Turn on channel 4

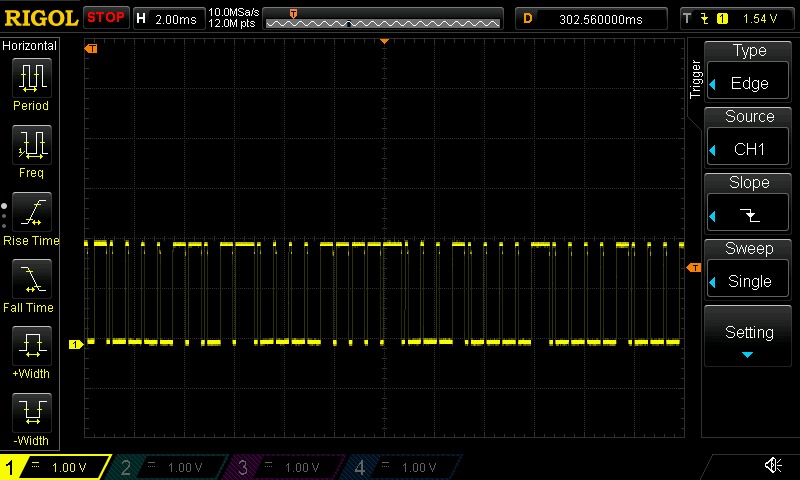(402, 467)
